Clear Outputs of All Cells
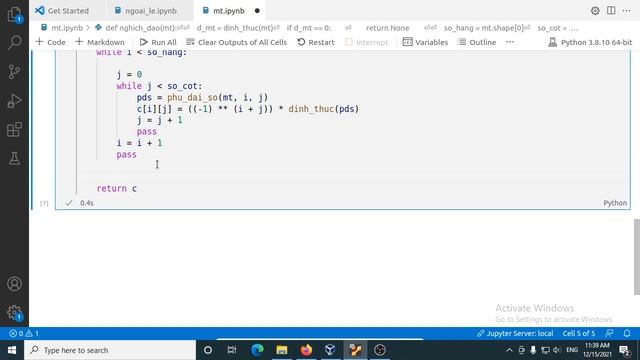640x360 pixels. coord(237,42)
